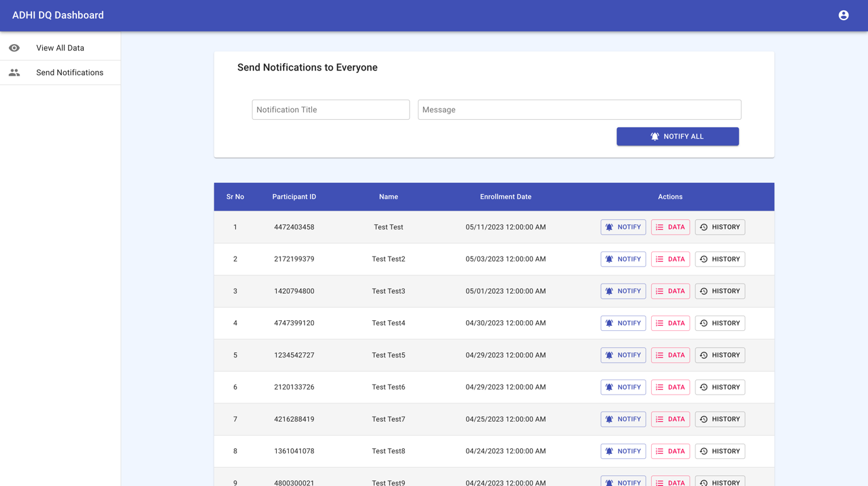Click the eye icon beside View All Data

[x=14, y=47]
